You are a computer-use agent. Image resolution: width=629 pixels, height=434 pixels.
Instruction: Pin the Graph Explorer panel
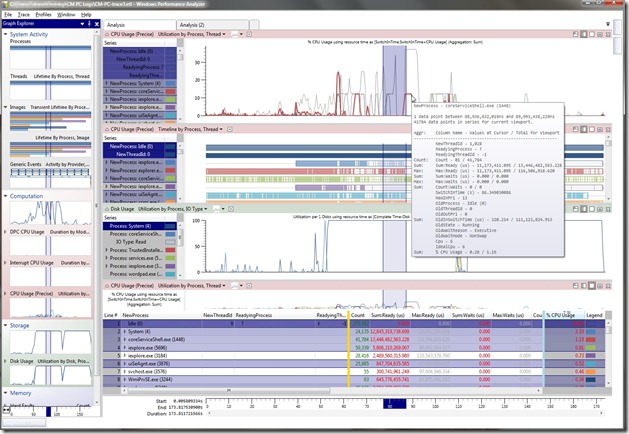click(90, 24)
